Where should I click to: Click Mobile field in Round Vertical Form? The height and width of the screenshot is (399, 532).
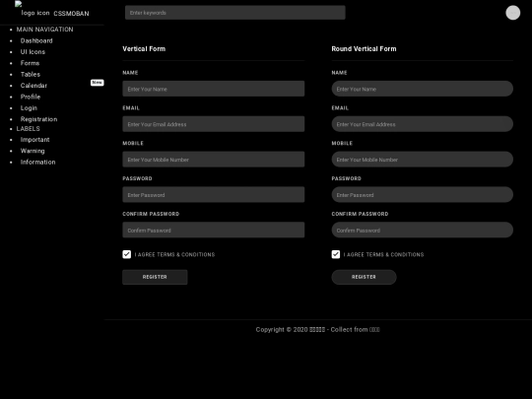coord(422,160)
